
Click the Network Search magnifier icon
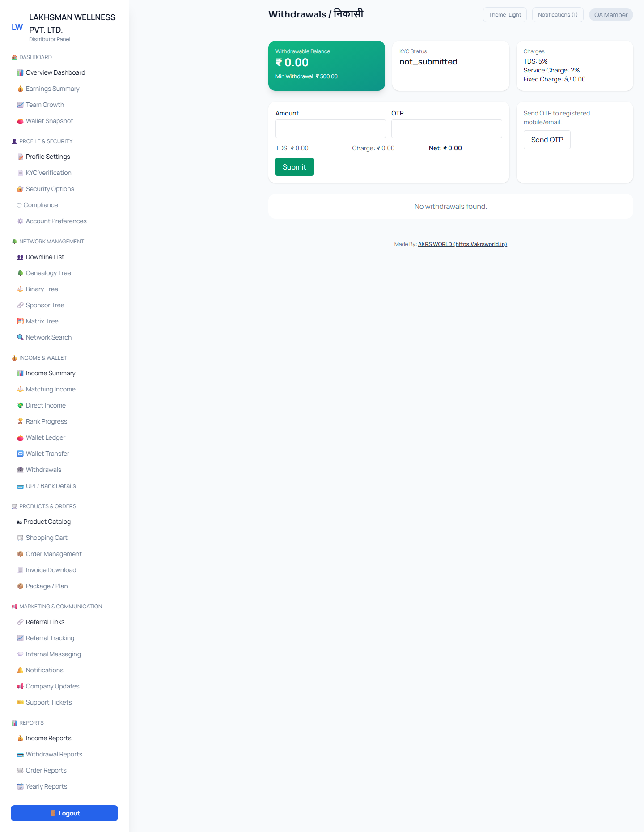tap(20, 338)
